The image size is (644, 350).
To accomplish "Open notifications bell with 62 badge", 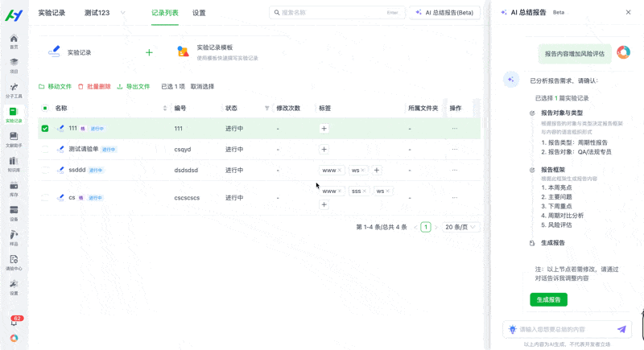I will click(14, 321).
